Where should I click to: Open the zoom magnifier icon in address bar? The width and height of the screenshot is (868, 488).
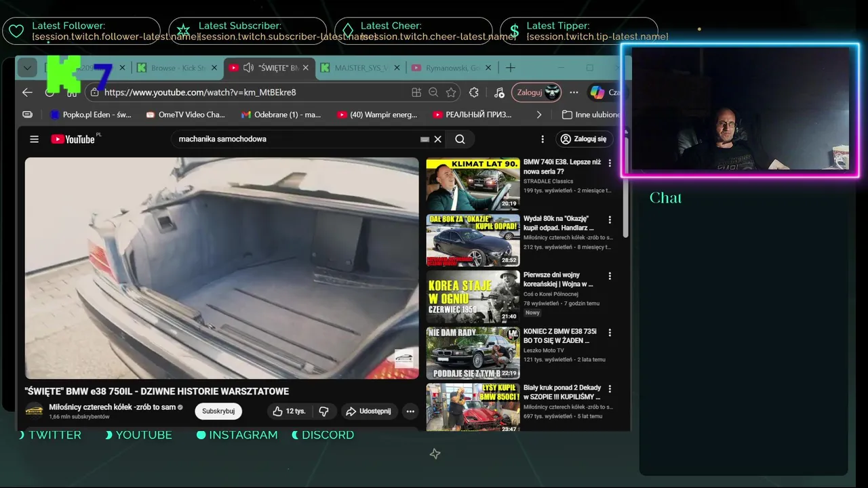tap(433, 93)
